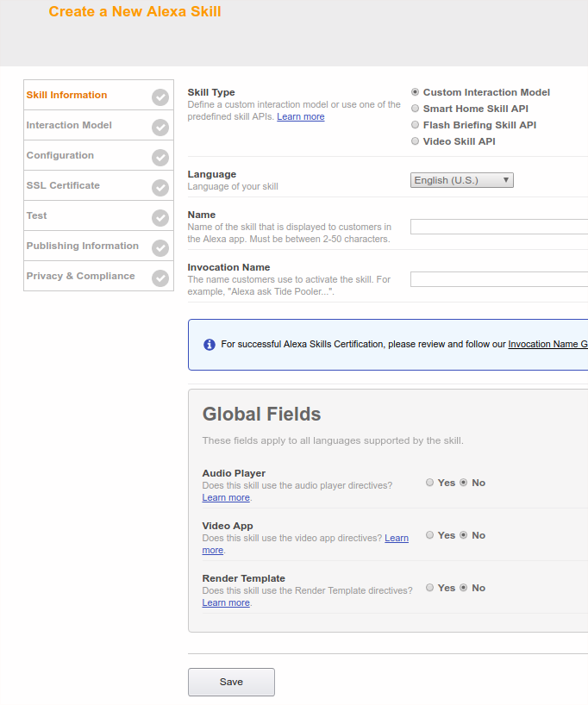The width and height of the screenshot is (588, 705).
Task: Choose the Flash Briefing Skill API radio button
Action: click(416, 125)
